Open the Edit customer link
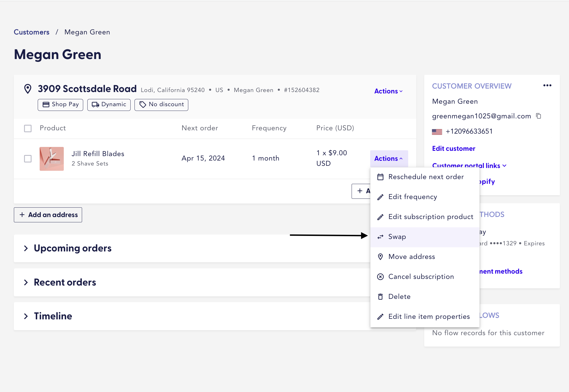The width and height of the screenshot is (569, 392). point(454,149)
